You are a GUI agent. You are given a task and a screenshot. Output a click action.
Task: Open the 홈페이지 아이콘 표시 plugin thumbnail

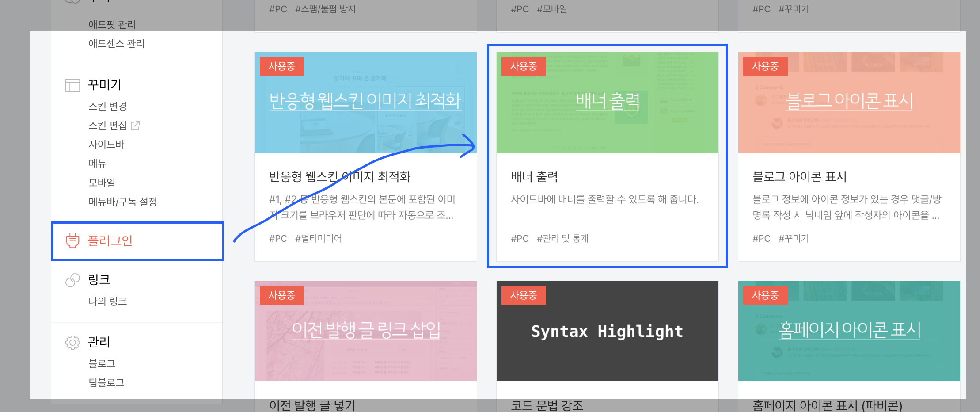849,331
